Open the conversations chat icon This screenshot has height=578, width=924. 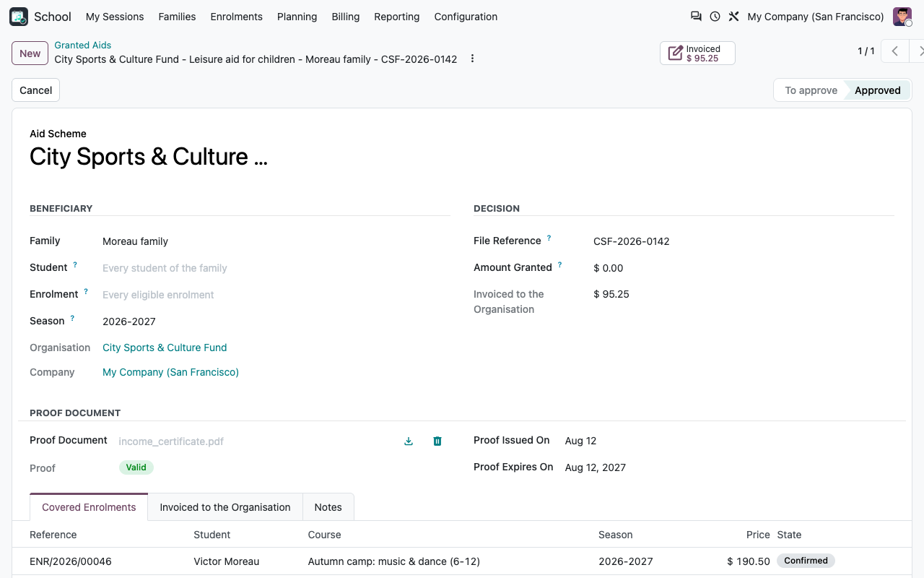click(696, 17)
